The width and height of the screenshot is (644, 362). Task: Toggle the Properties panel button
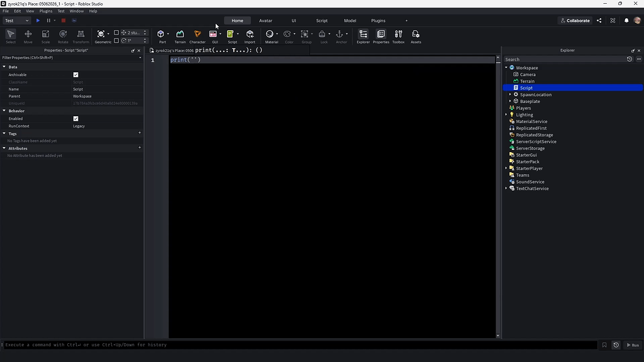[380, 36]
